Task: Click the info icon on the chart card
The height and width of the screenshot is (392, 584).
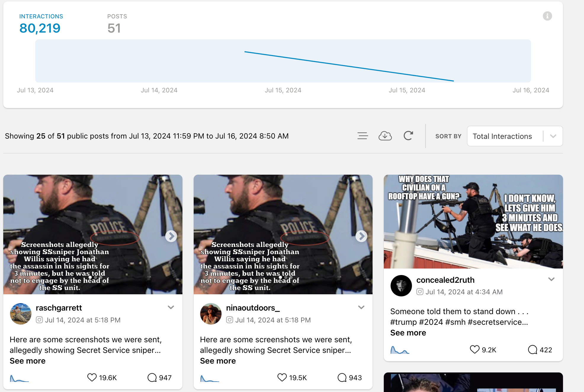Action: click(547, 16)
